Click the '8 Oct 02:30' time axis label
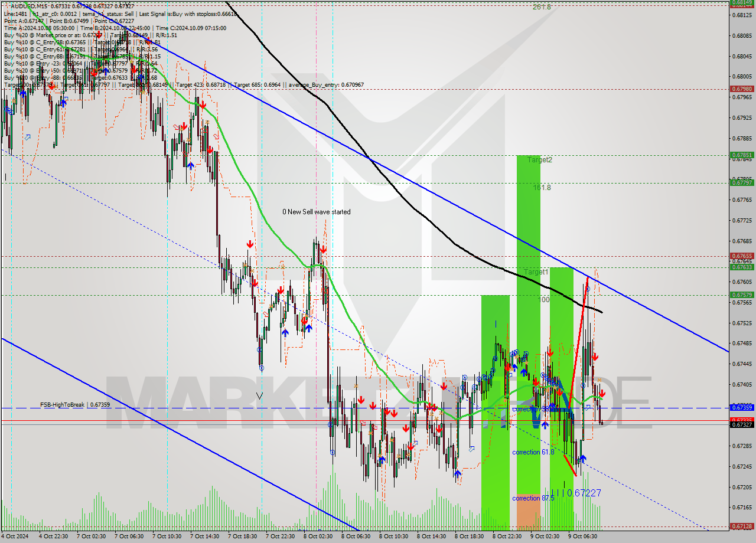This screenshot has width=756, height=543. click(x=318, y=537)
